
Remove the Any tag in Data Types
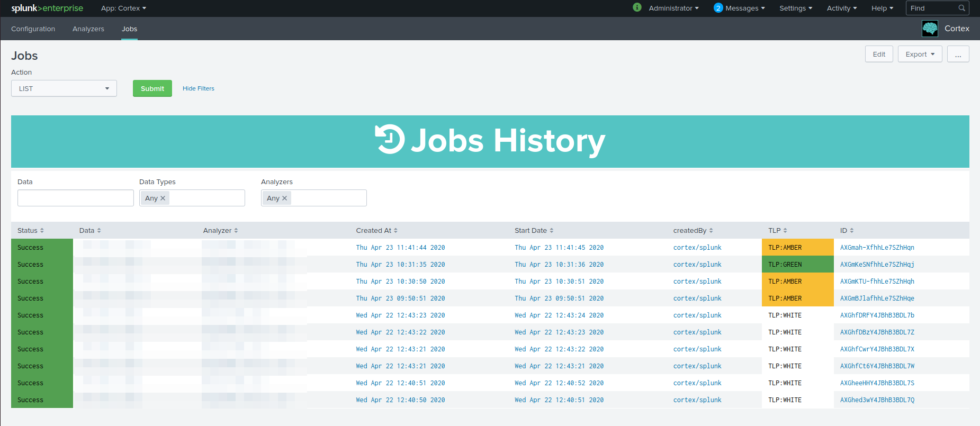(x=163, y=198)
